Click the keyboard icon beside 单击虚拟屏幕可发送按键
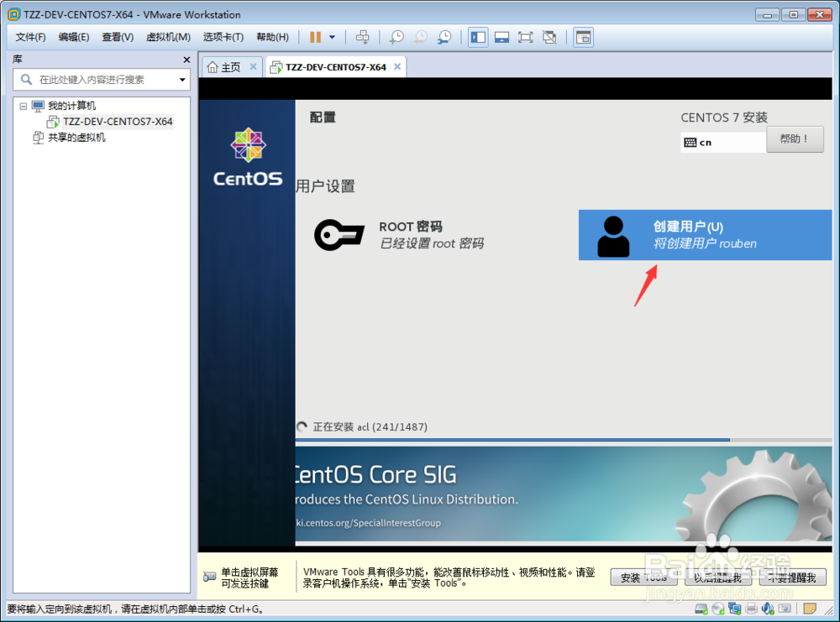 point(209,577)
